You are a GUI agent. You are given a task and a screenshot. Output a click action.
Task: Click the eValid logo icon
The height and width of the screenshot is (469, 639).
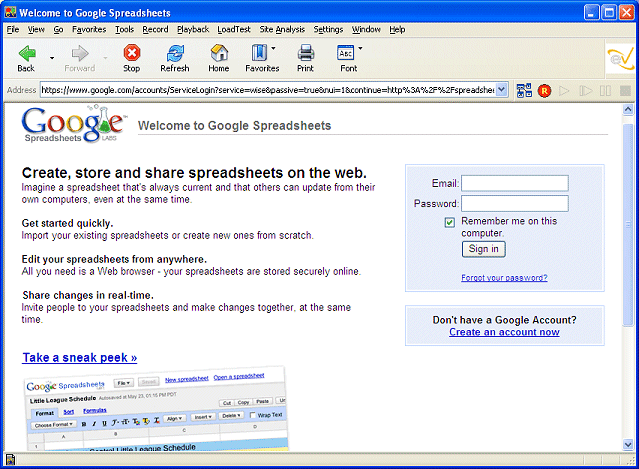620,58
